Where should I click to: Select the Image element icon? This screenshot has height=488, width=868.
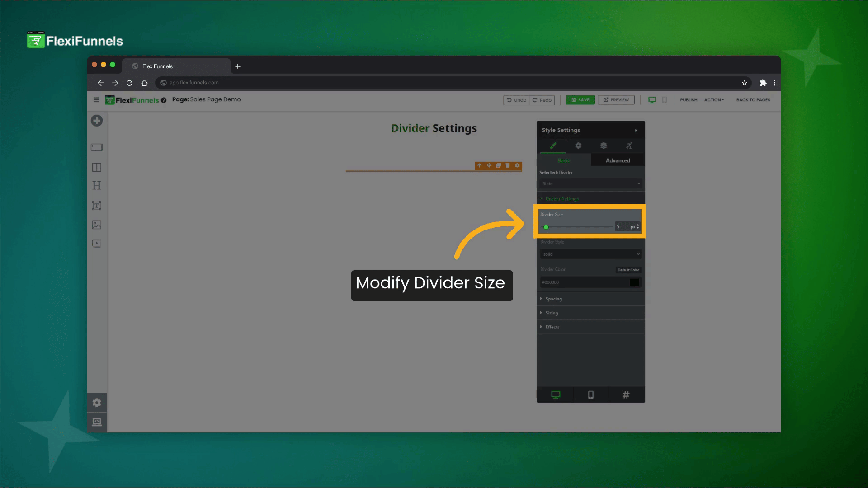(x=96, y=225)
